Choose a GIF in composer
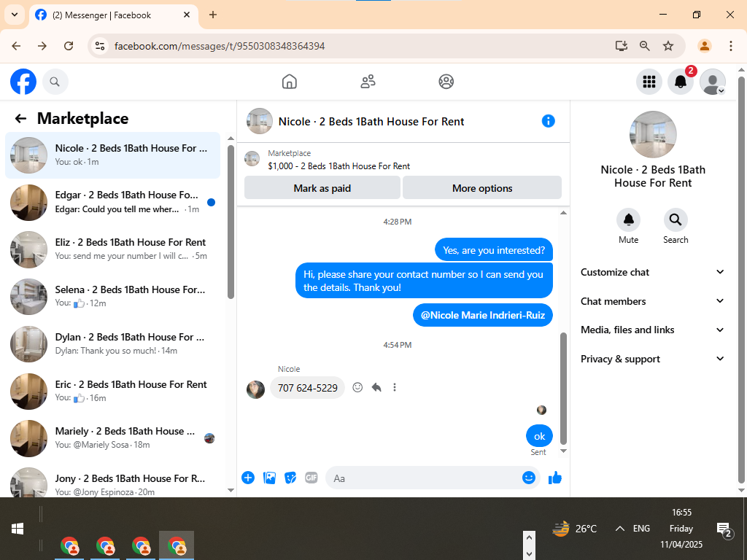This screenshot has width=747, height=560. point(311,478)
